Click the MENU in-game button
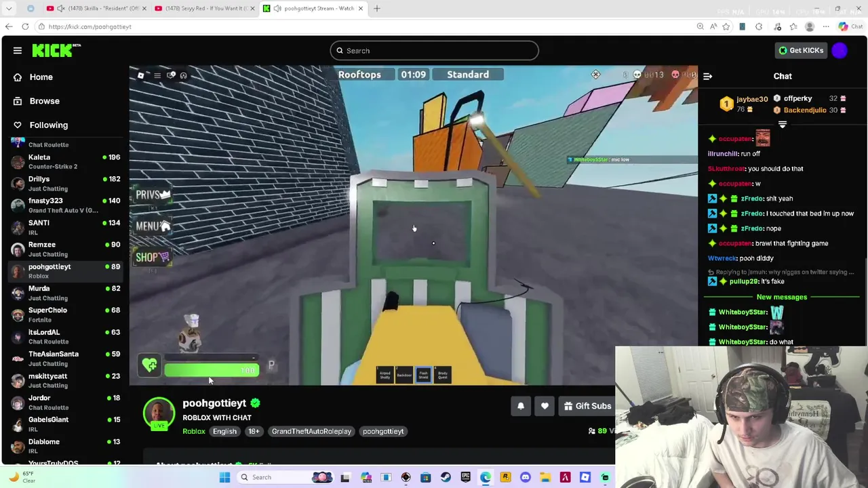The image size is (868, 488). pyautogui.click(x=153, y=226)
